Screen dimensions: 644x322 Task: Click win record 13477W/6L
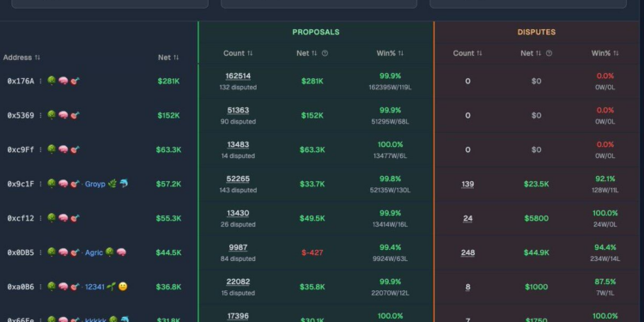pos(391,156)
